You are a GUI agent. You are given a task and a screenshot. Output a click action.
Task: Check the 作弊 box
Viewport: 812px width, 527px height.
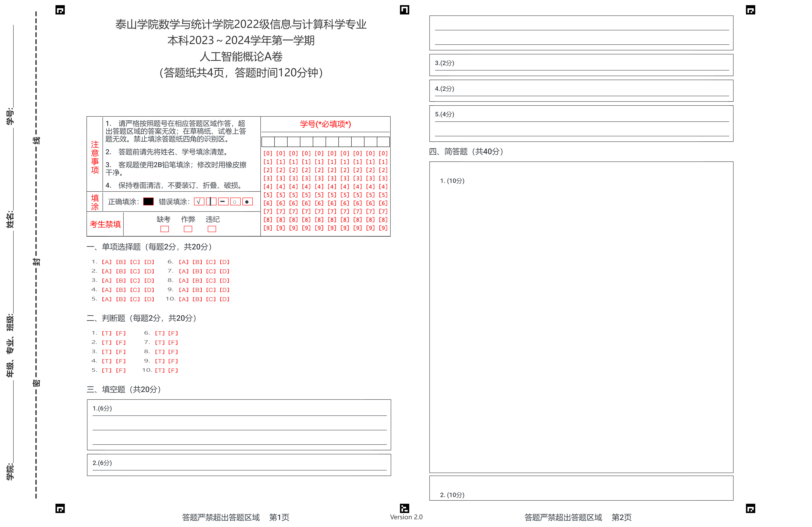pyautogui.click(x=188, y=229)
